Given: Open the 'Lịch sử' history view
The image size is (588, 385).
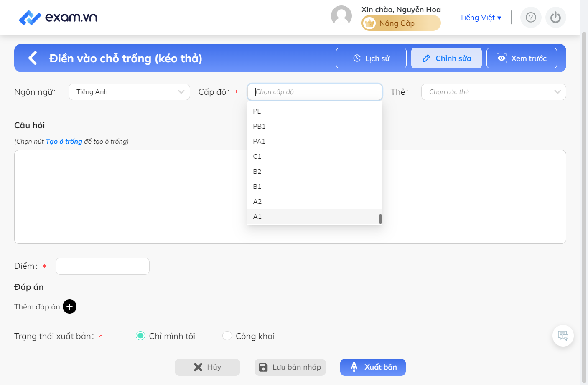Looking at the screenshot, I should (371, 58).
